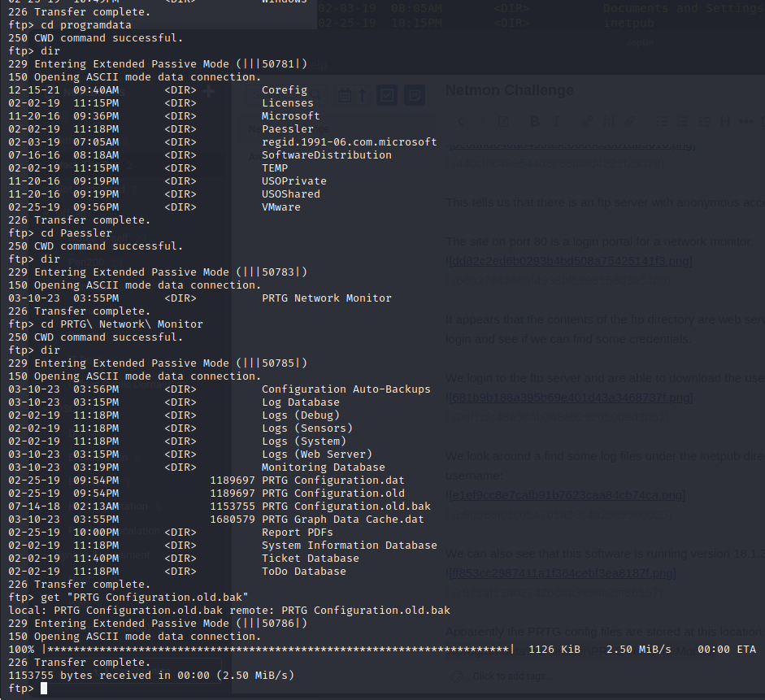Insert bulleted list in Joplin editor
This screenshot has height=700, width=765.
662,121
